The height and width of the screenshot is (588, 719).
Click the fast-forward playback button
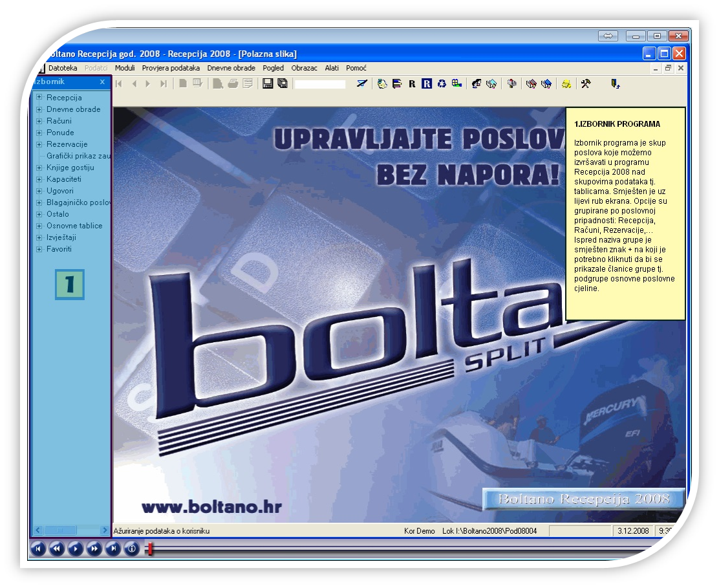(x=95, y=549)
